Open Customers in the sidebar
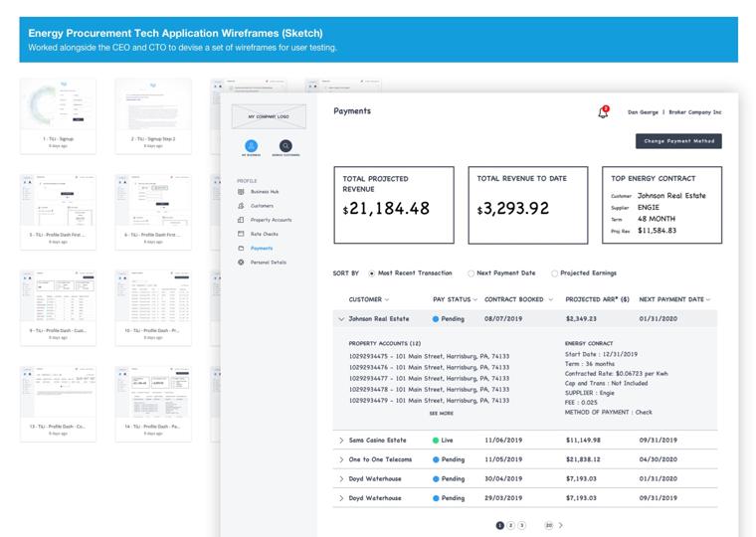The width and height of the screenshot is (756, 537). click(x=262, y=205)
